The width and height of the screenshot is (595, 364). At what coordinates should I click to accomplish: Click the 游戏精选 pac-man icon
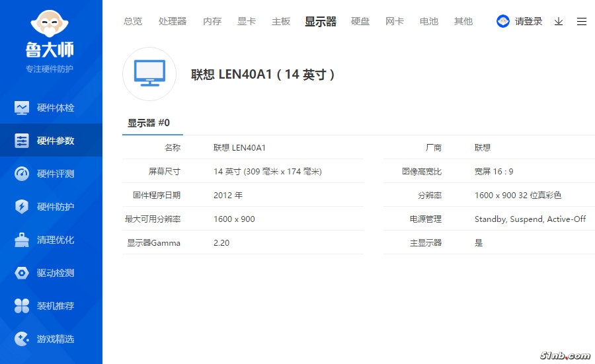click(x=22, y=339)
